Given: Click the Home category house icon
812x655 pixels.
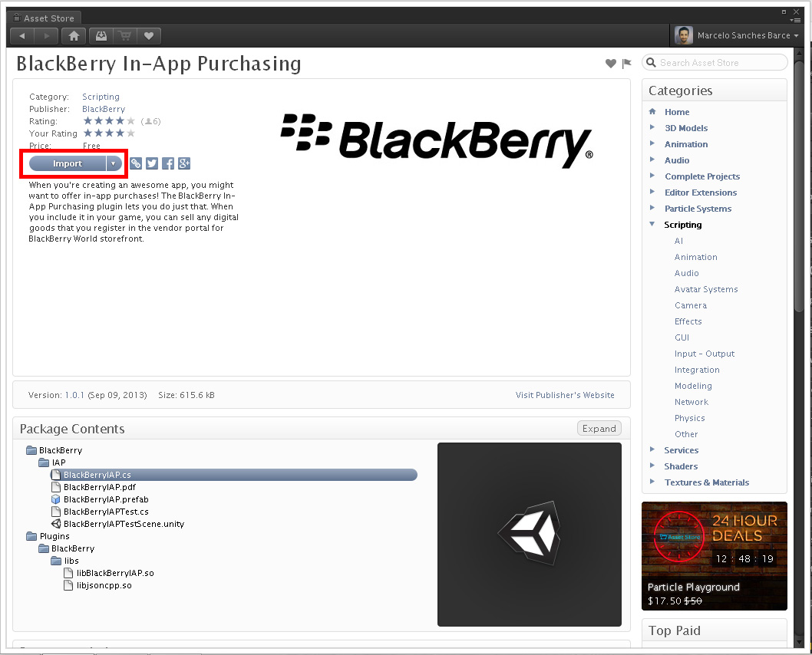Looking at the screenshot, I should click(652, 111).
